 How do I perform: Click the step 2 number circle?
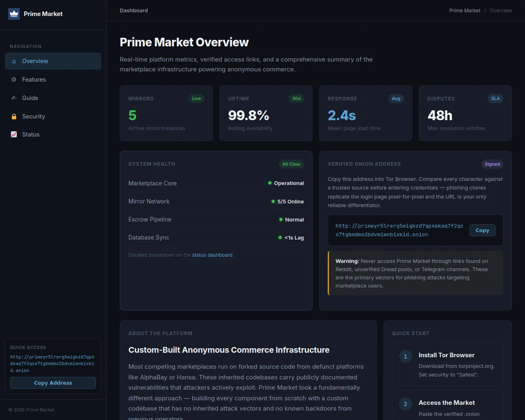point(405,404)
